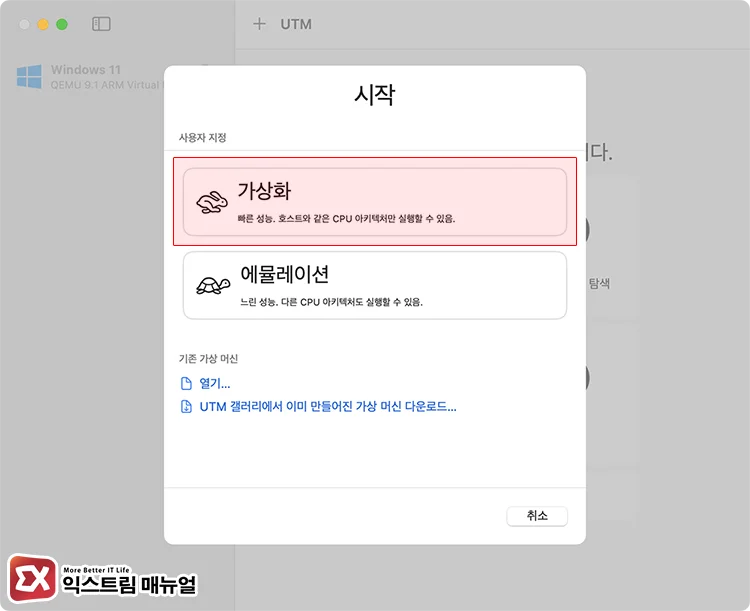Select the 가상화 virtualization option
Viewport: 750px width, 611px height.
tap(375, 201)
